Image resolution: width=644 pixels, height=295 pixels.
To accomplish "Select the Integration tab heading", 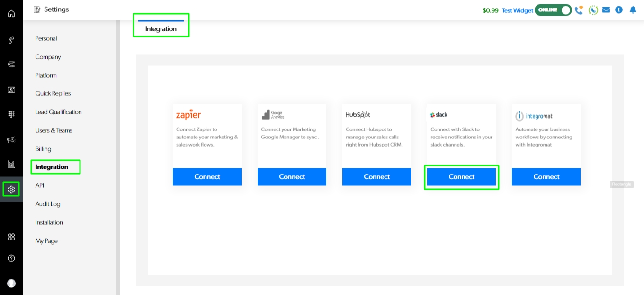I will coord(161,29).
